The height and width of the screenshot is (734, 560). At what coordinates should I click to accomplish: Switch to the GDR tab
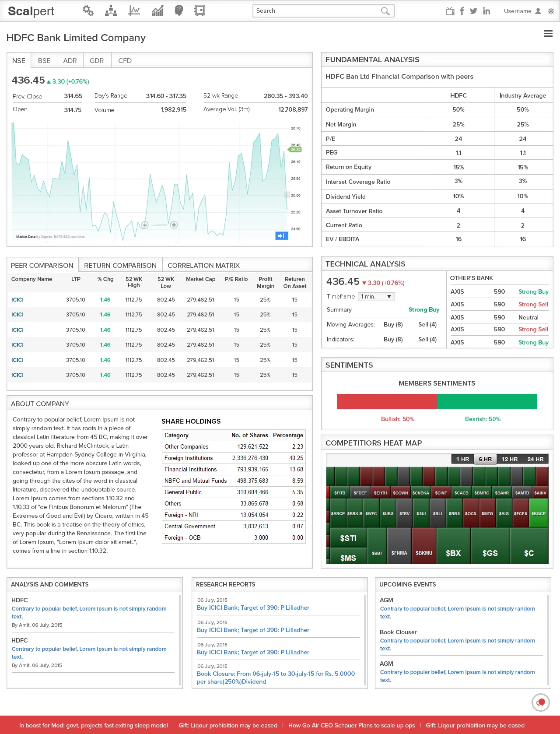tap(97, 60)
